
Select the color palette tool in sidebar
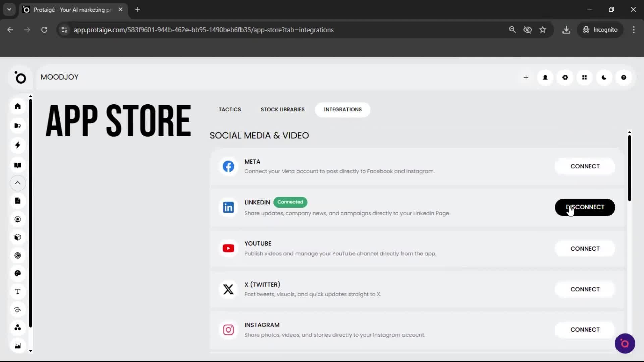click(18, 273)
